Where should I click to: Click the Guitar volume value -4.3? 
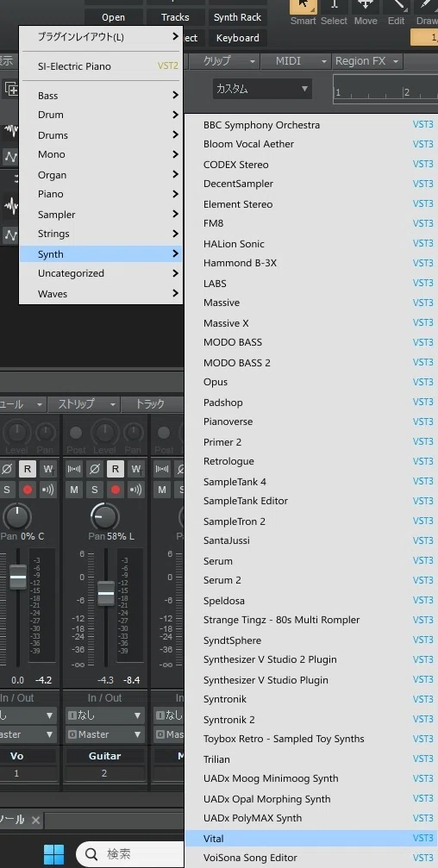coord(105,680)
